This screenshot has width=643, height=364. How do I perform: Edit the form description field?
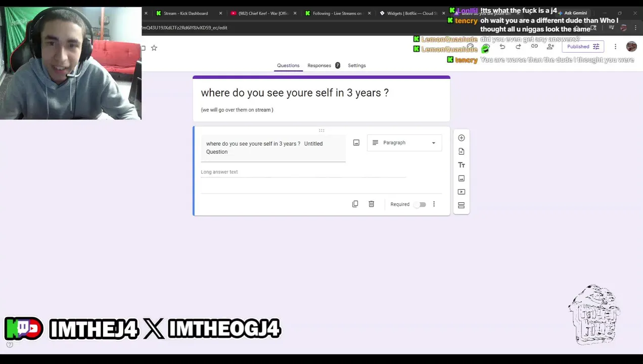tap(237, 110)
